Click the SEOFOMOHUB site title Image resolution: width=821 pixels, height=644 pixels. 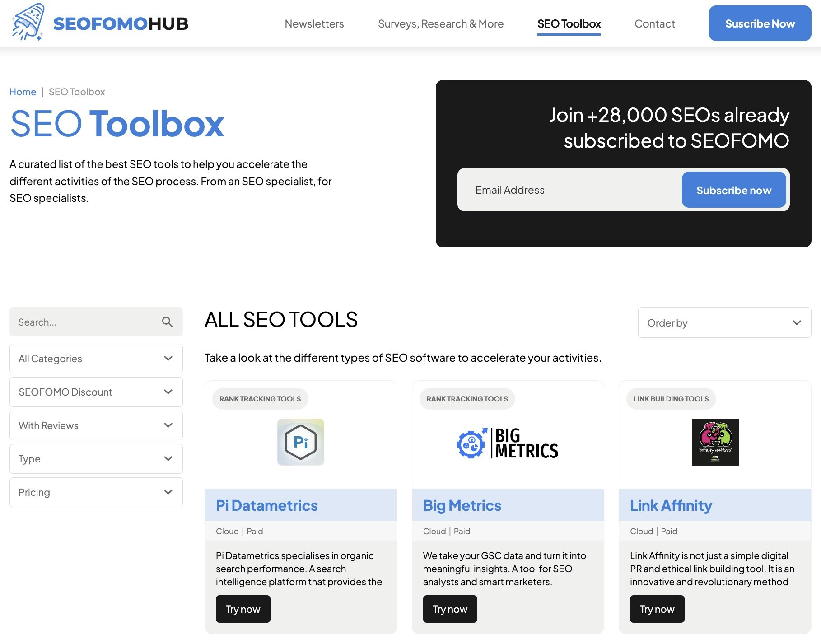(121, 24)
